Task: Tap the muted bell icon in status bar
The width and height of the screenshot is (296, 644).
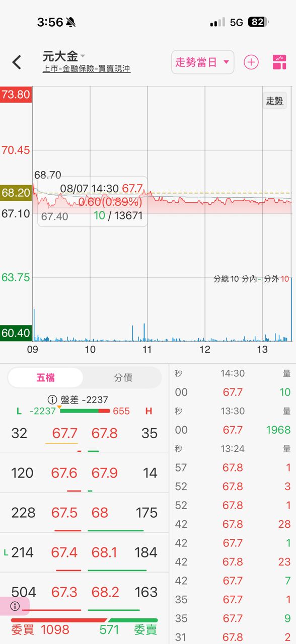Action: pos(70,22)
